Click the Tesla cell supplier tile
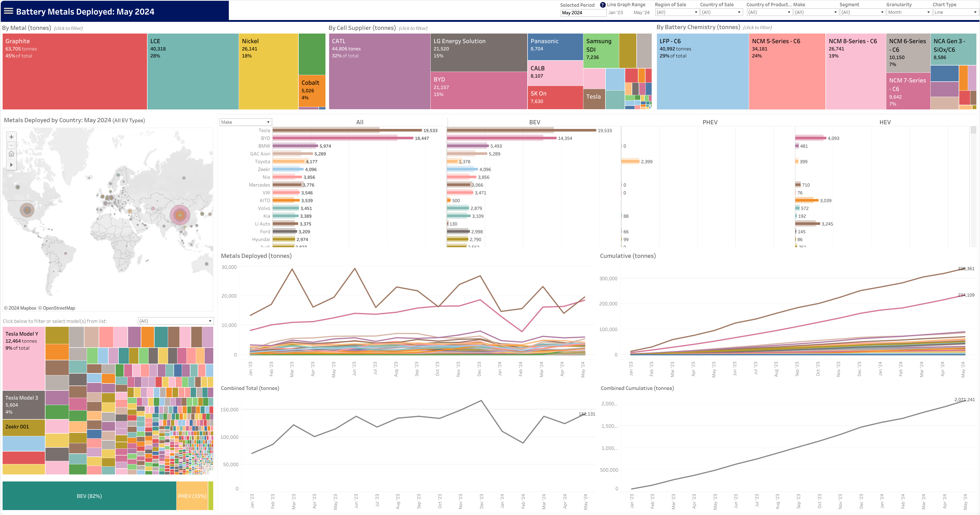 594,99
